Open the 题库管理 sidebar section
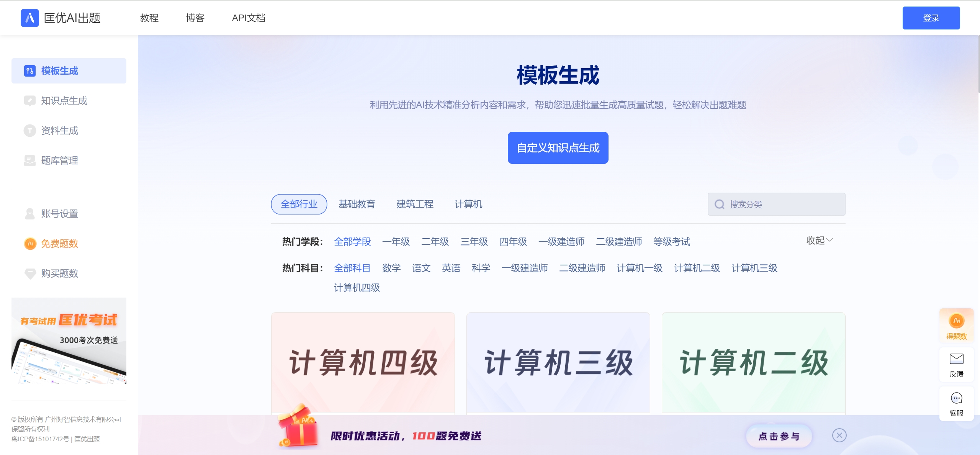 click(x=59, y=160)
